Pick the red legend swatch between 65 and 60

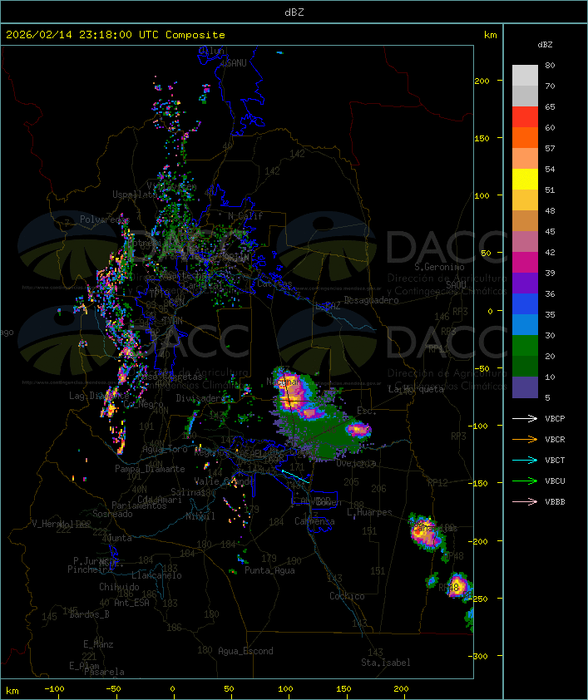[525, 117]
